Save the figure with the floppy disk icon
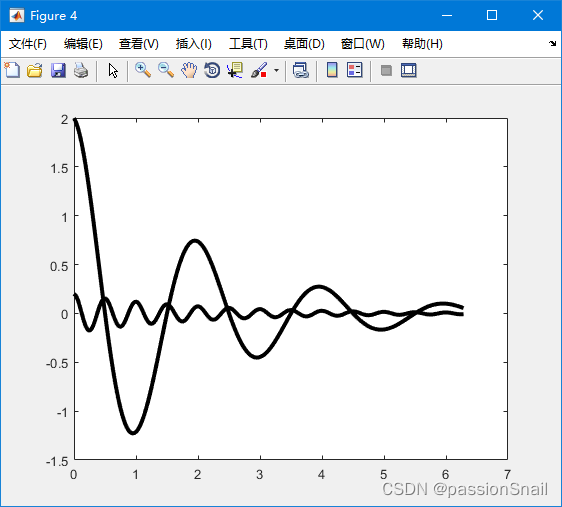Viewport: 562px width, 507px height. tap(58, 70)
